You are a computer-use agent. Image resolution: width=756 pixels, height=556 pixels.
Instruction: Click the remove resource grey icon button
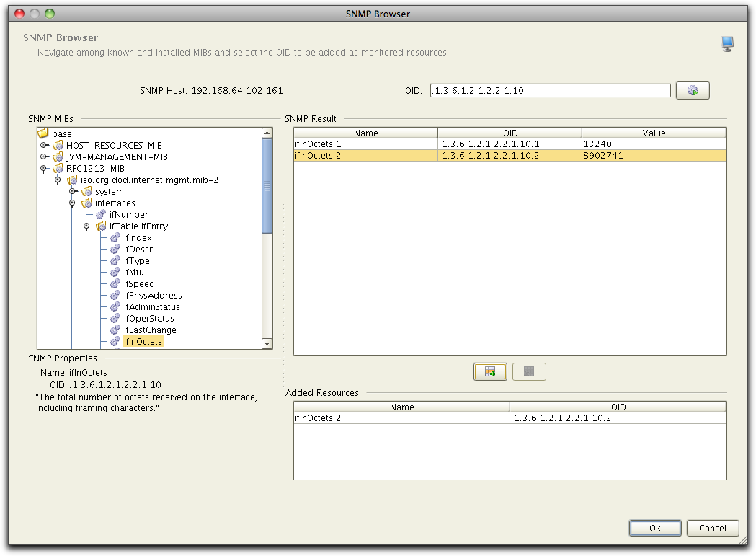click(529, 371)
